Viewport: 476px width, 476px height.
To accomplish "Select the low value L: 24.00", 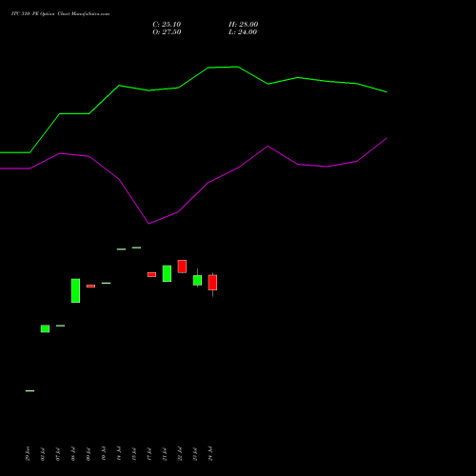I will [243, 32].
